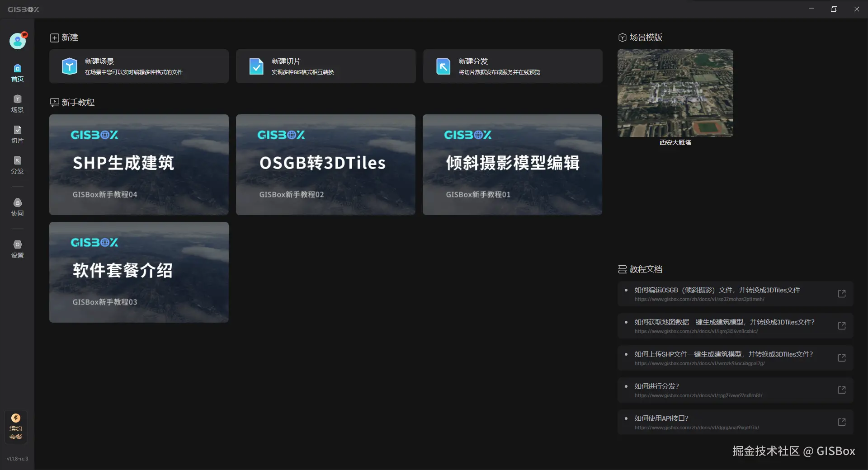Viewport: 868px width, 470px height.
Task: Click the GISBOX logo in title bar
Action: 24,9
